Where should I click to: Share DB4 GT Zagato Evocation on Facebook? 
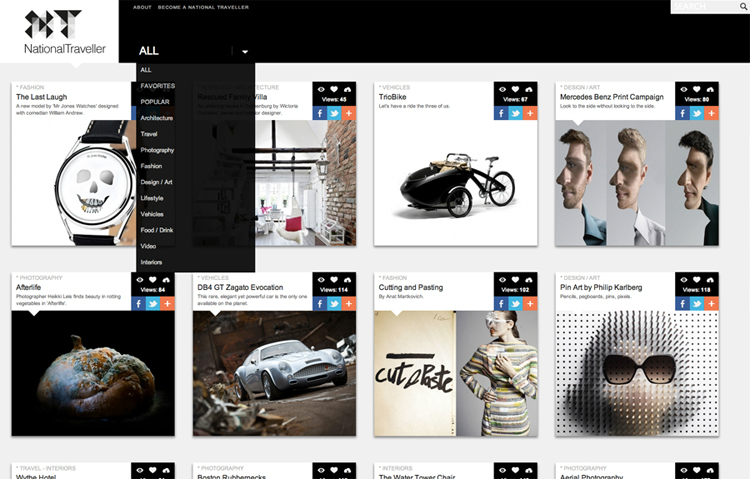[320, 304]
